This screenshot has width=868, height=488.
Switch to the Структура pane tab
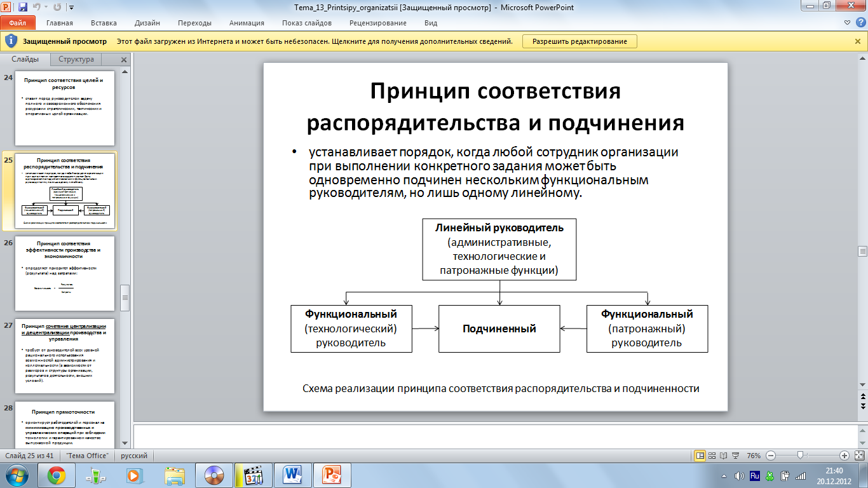pos(76,59)
